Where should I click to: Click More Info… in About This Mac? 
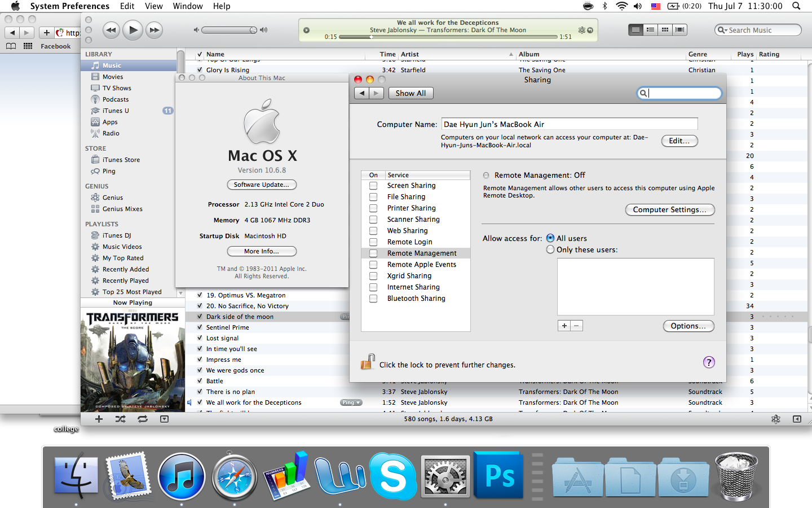[262, 251]
